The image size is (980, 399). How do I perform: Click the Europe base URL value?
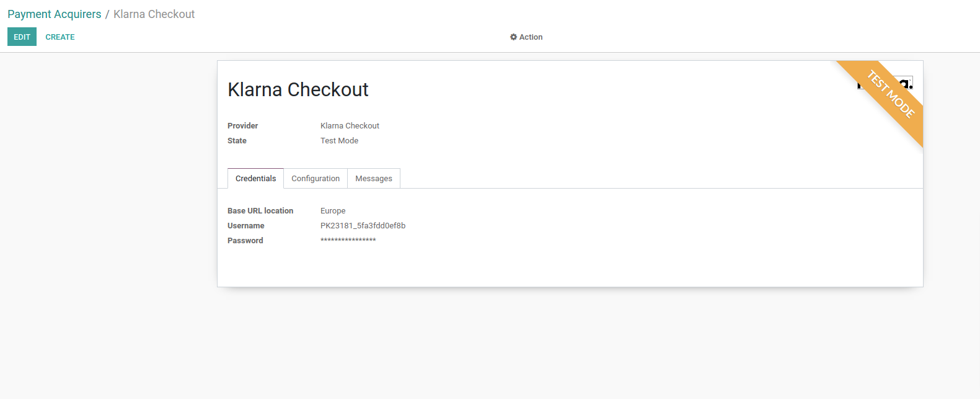333,211
